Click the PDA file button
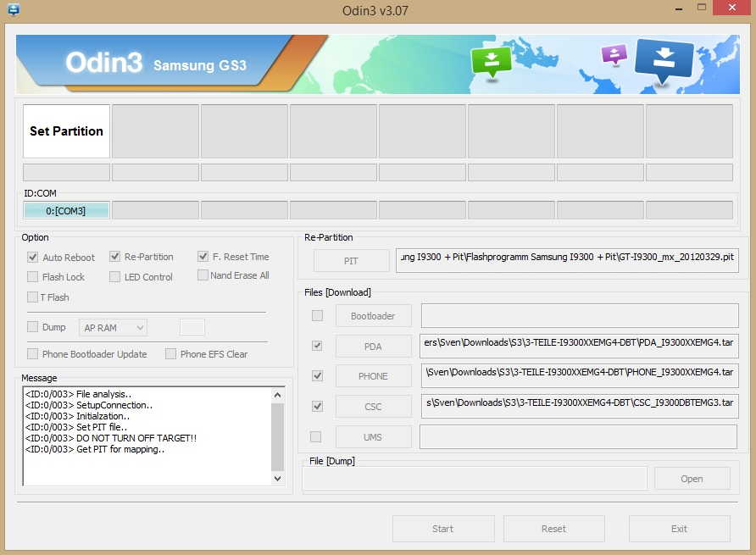756x555 pixels. point(374,347)
